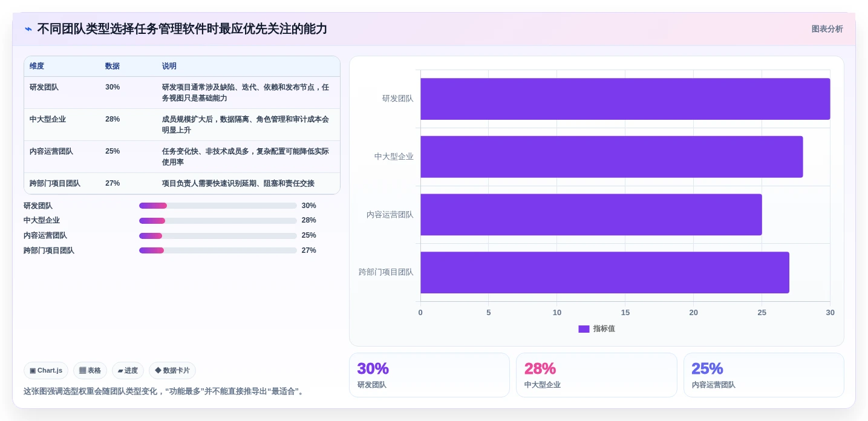This screenshot has height=421, width=868.
Task: Click the 跨部门项目团队 label in progress list
Action: pyautogui.click(x=49, y=250)
